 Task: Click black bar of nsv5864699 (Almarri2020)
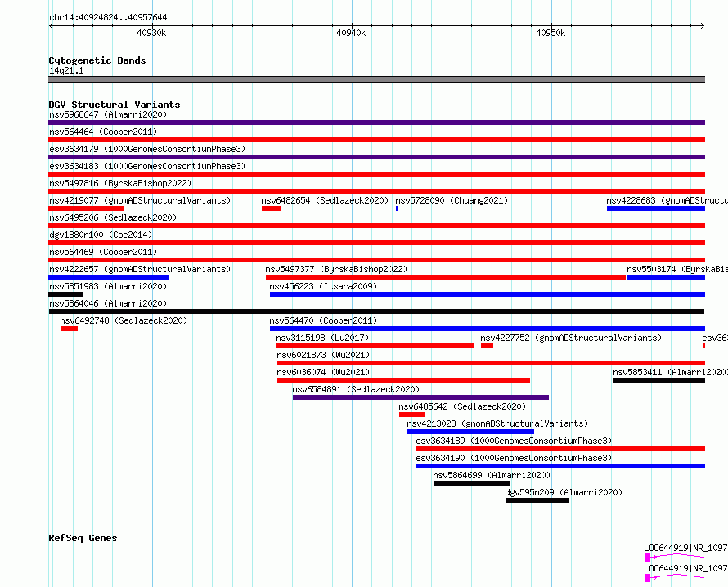[472, 483]
